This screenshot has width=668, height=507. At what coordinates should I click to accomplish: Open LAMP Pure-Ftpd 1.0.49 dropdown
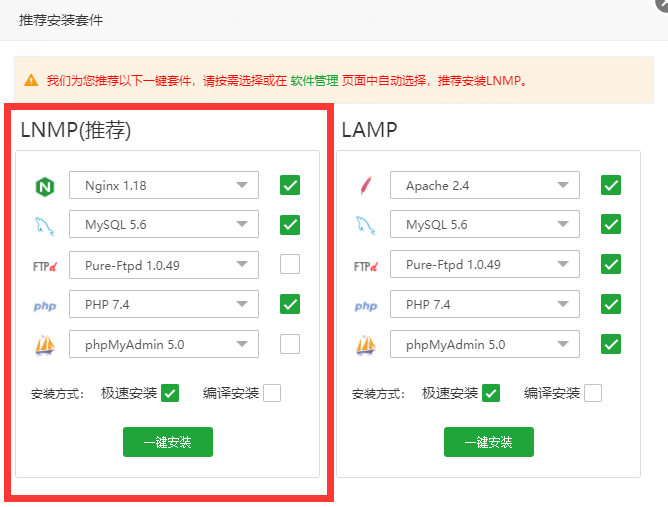coord(485,264)
